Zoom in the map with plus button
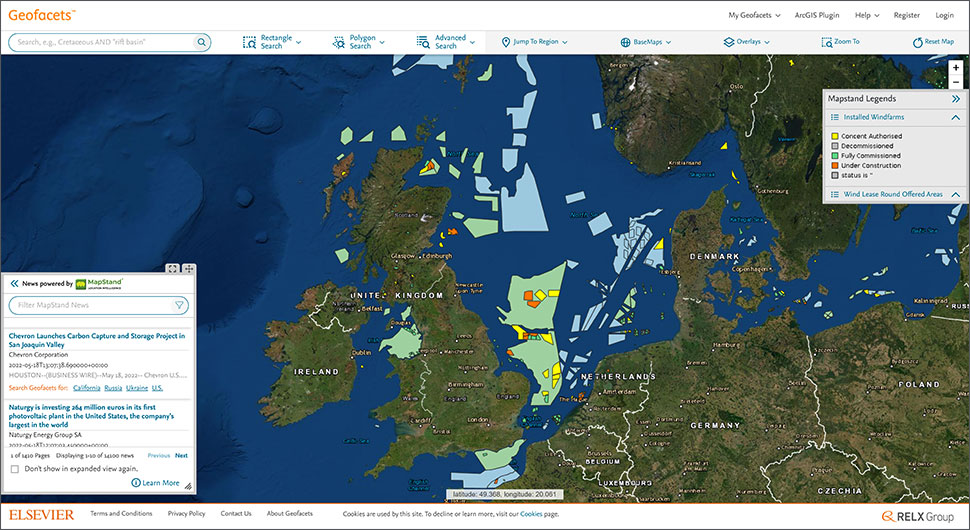This screenshot has height=530, width=970. tap(956, 67)
